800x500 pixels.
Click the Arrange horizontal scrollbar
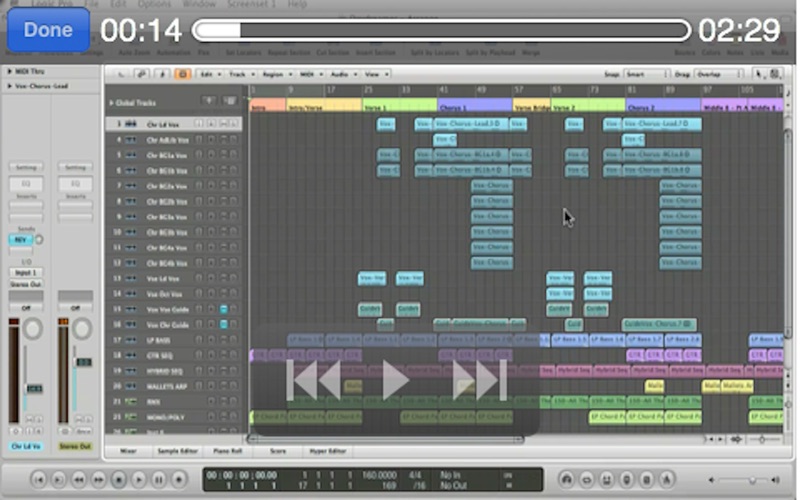(x=385, y=439)
